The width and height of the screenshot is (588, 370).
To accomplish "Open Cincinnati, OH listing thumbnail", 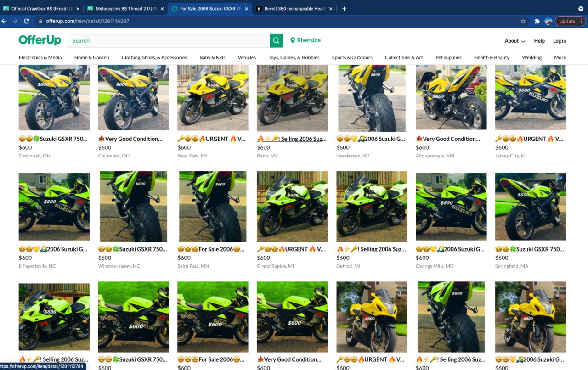I will tap(54, 98).
